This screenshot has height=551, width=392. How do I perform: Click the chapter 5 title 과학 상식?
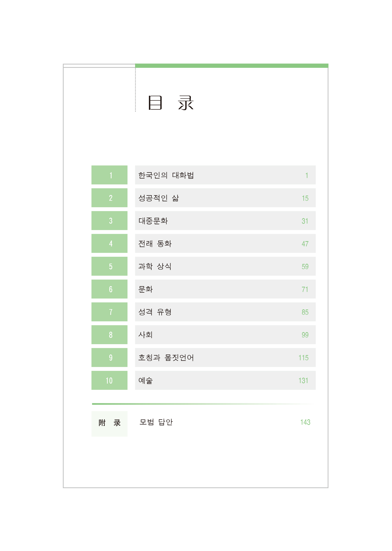coord(155,266)
